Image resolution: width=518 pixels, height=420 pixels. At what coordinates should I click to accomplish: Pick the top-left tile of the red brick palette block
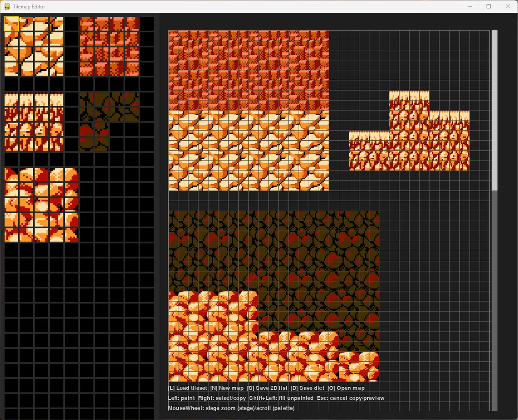[87, 24]
